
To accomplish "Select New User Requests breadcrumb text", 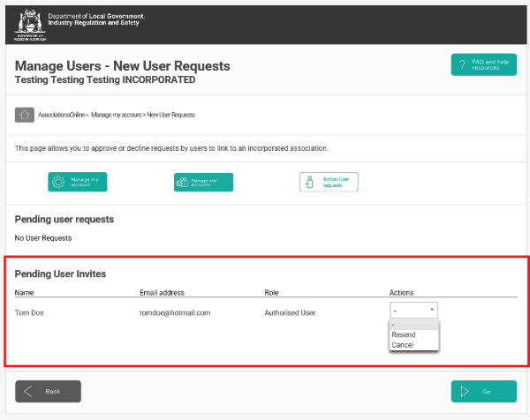I will [x=170, y=115].
